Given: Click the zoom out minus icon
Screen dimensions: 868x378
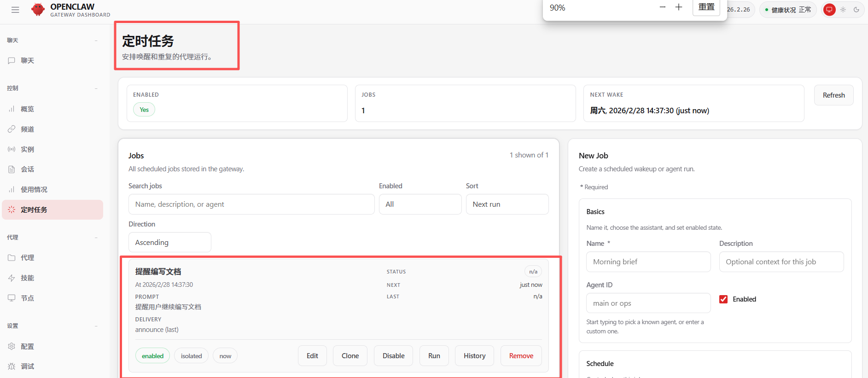Looking at the screenshot, I should click(x=663, y=7).
